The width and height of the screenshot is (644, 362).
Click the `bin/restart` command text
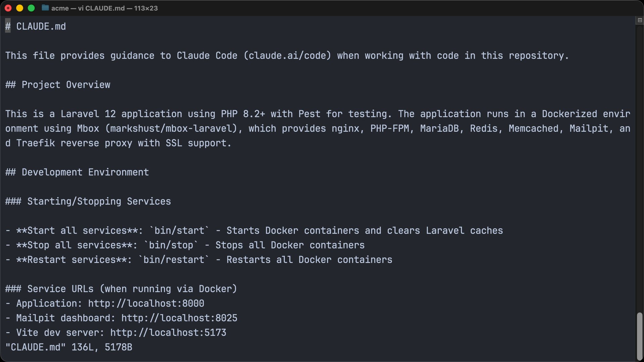(x=174, y=260)
